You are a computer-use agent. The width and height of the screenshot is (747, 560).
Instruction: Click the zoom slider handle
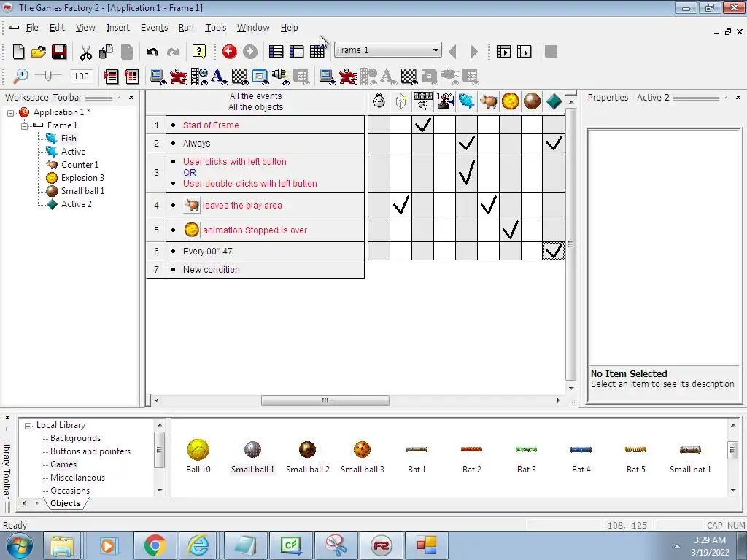[47, 76]
